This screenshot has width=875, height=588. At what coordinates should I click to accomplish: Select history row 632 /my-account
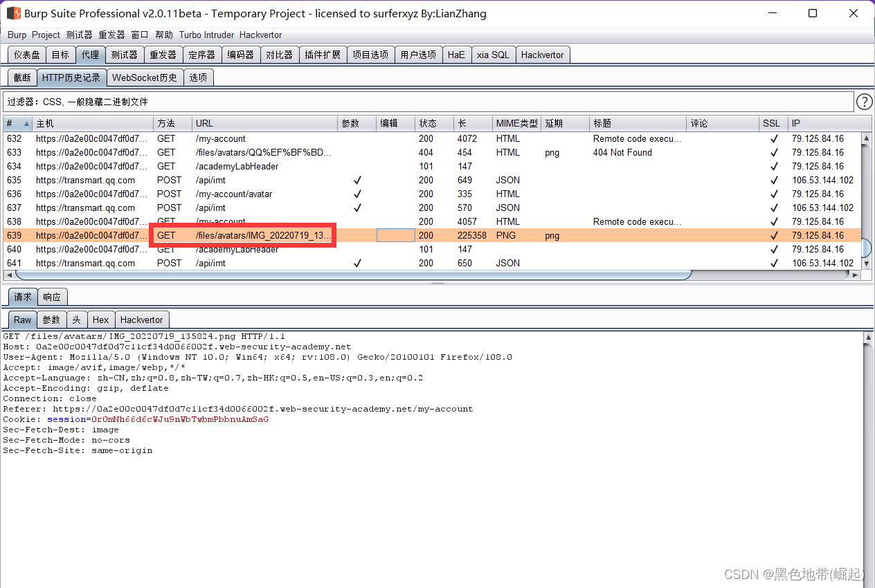coord(432,138)
